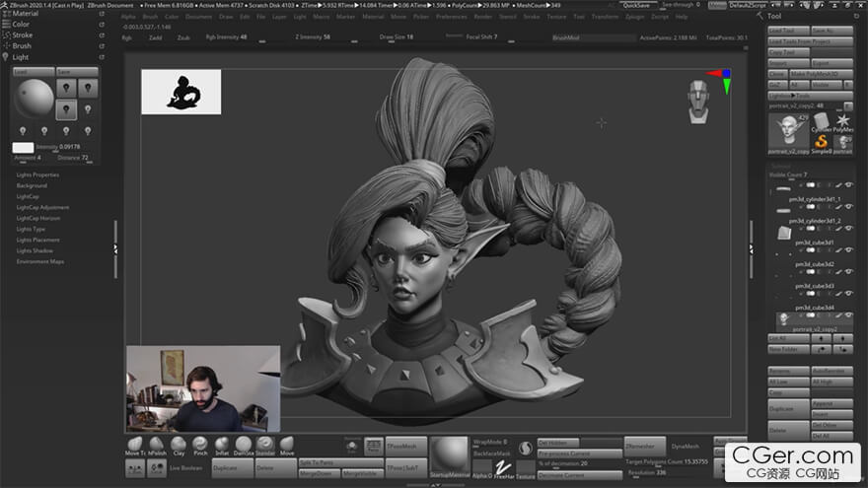The width and height of the screenshot is (868, 488).
Task: Click the Make PolyMesh3D button
Action: [x=821, y=74]
